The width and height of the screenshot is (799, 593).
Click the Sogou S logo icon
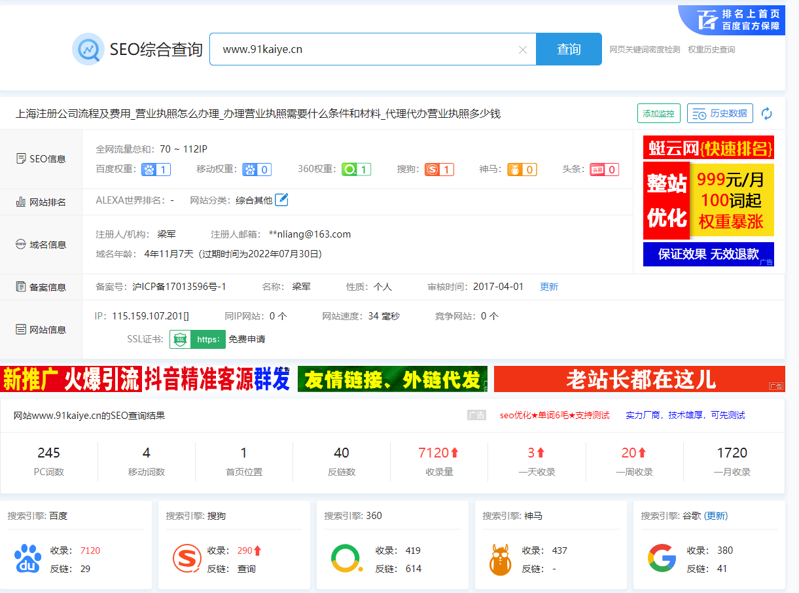point(187,559)
